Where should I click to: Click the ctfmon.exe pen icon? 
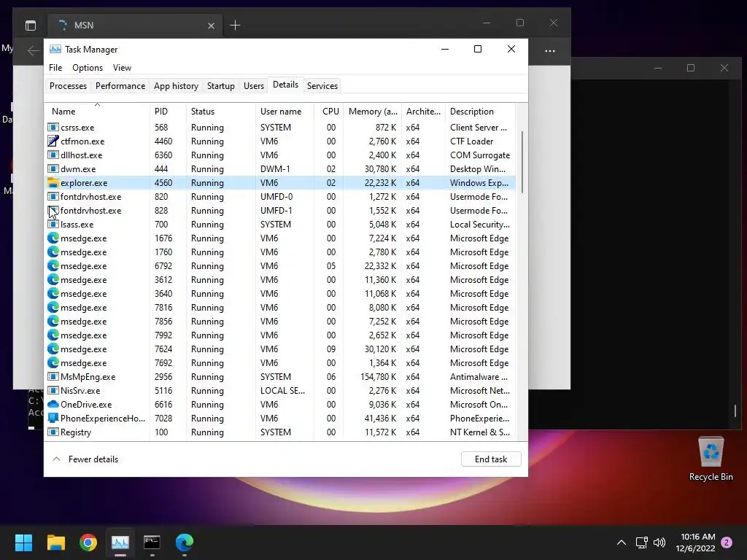53,141
